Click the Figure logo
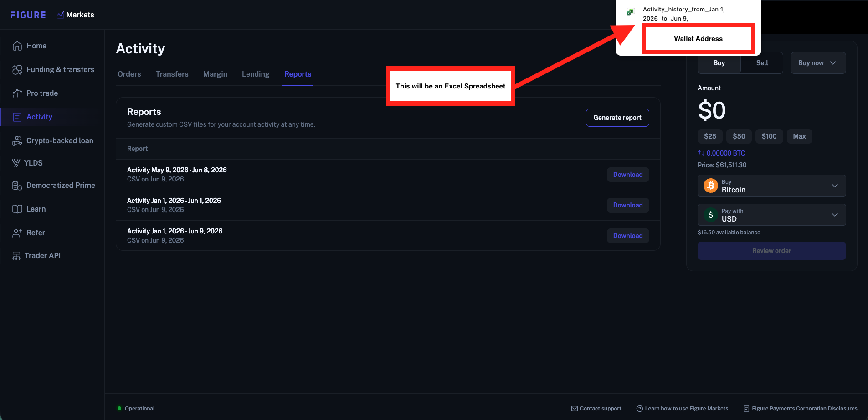Image resolution: width=868 pixels, height=420 pixels. tap(28, 15)
